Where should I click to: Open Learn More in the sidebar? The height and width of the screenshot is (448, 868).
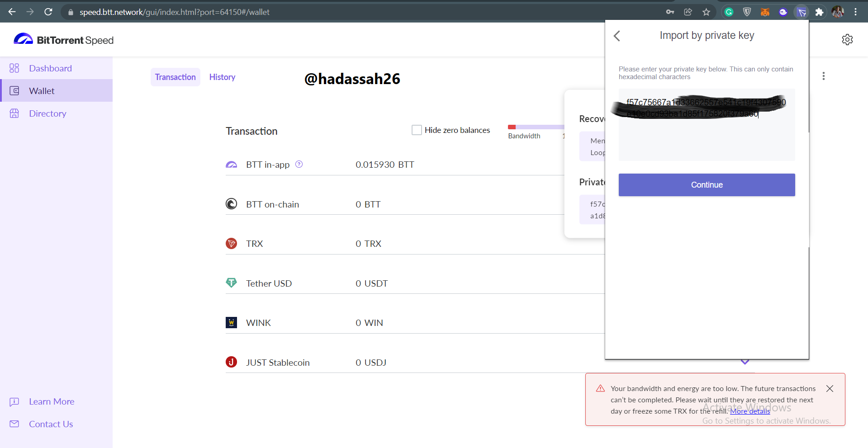[42, 401]
